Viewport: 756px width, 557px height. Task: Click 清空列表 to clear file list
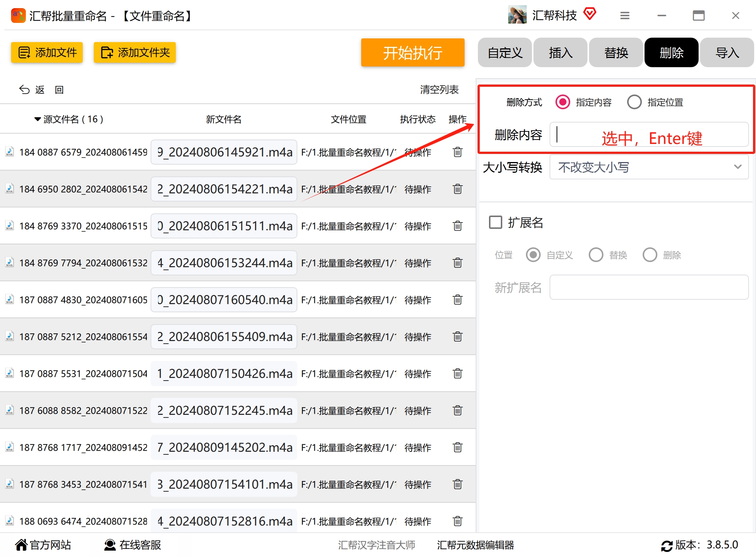pyautogui.click(x=439, y=90)
